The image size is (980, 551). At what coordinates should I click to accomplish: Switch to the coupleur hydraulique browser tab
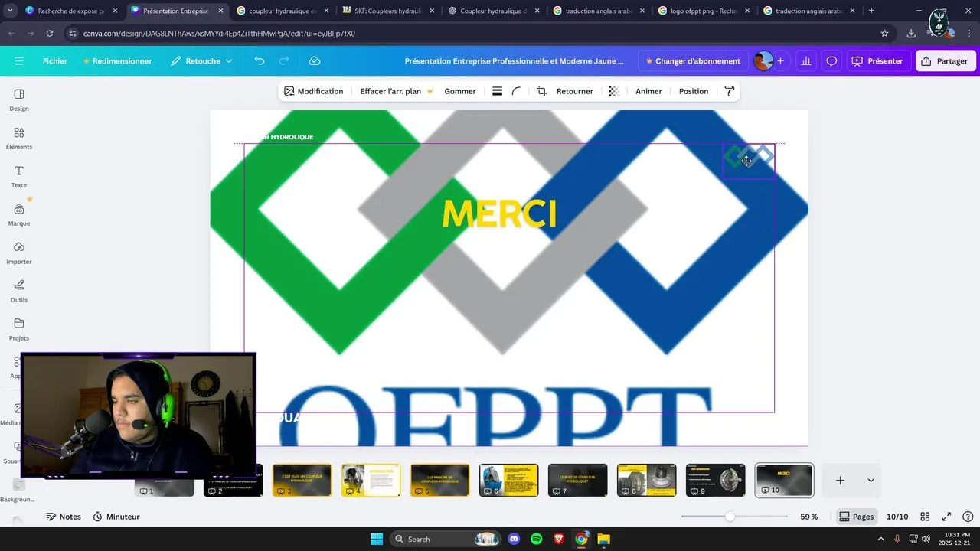click(276, 11)
